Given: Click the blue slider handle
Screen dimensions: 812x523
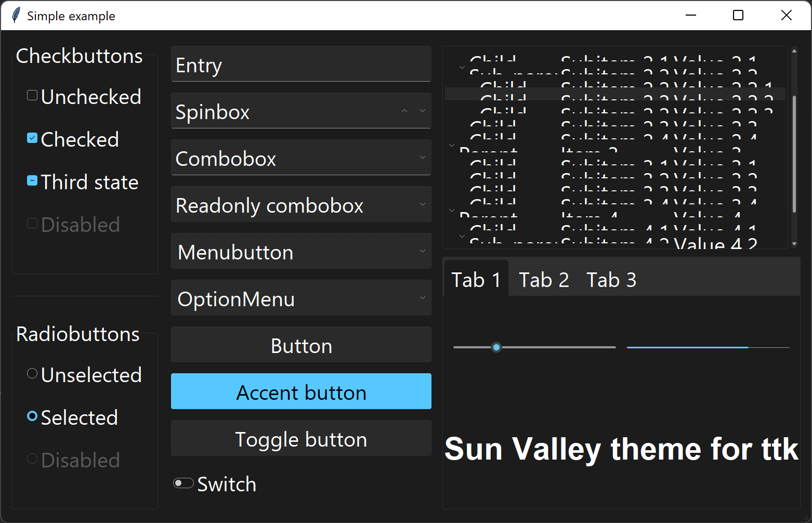Looking at the screenshot, I should click(x=496, y=347).
